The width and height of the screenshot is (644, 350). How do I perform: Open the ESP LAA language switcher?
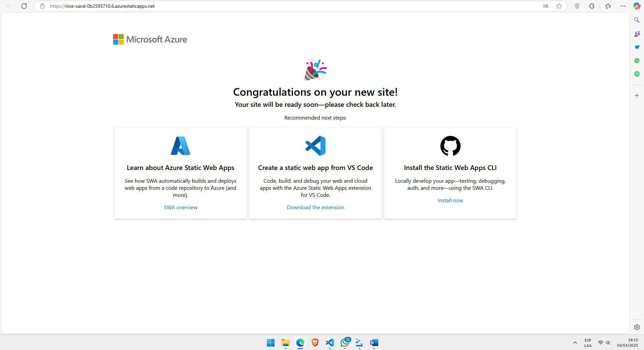pyautogui.click(x=588, y=343)
